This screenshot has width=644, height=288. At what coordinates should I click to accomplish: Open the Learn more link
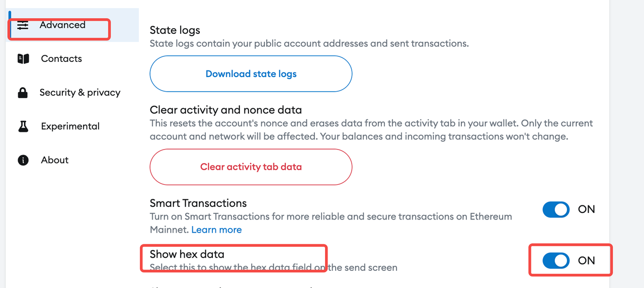coord(216,230)
